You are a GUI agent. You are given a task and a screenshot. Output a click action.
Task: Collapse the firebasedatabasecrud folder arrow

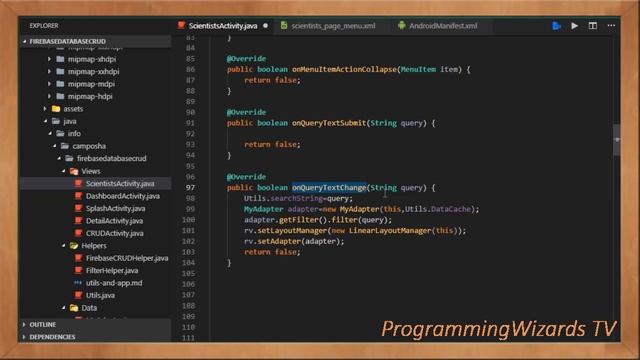point(59,158)
